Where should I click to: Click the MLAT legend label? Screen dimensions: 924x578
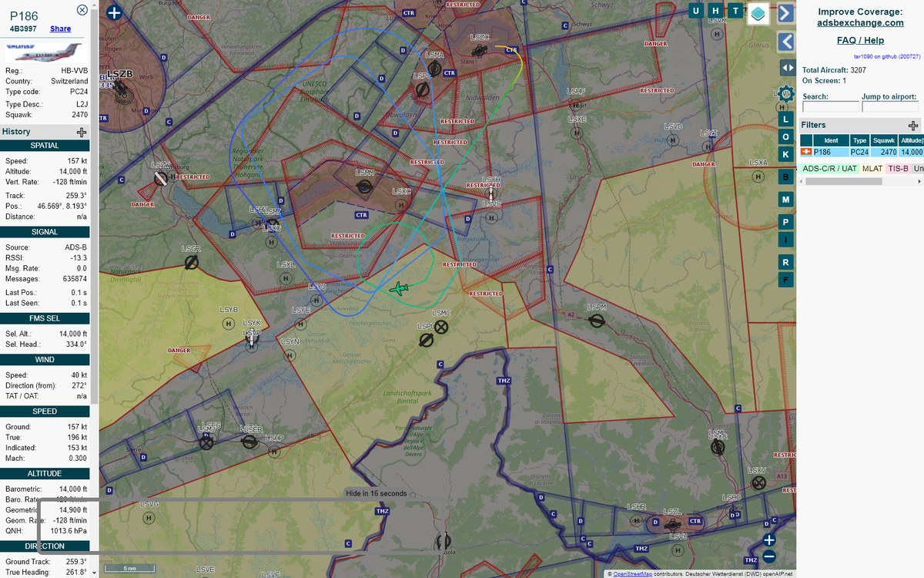[x=872, y=168]
